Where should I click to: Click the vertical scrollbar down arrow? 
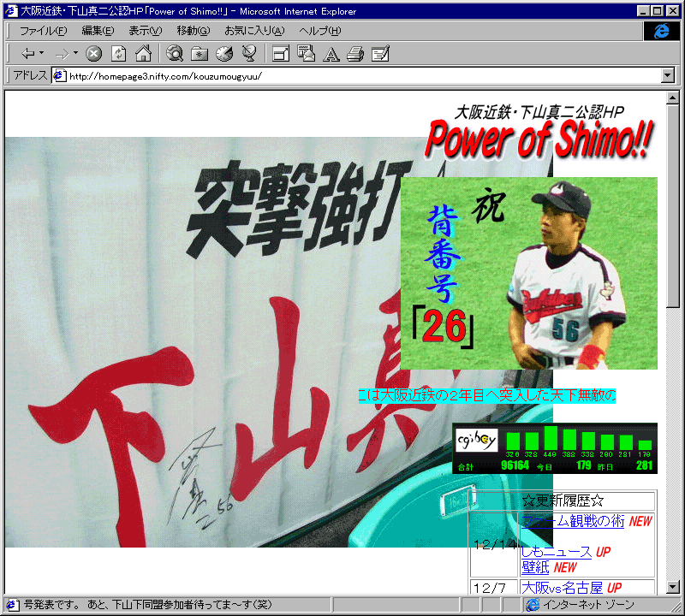(673, 588)
